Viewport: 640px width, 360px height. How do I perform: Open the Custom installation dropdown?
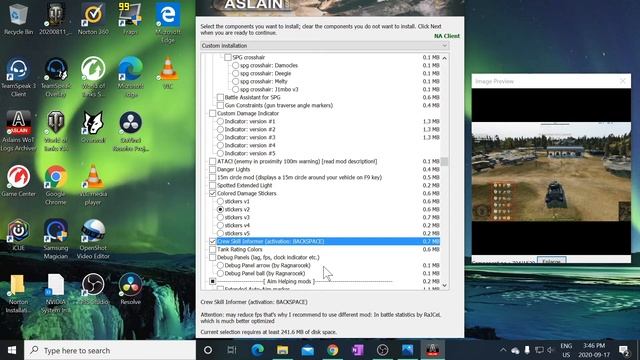pos(325,46)
